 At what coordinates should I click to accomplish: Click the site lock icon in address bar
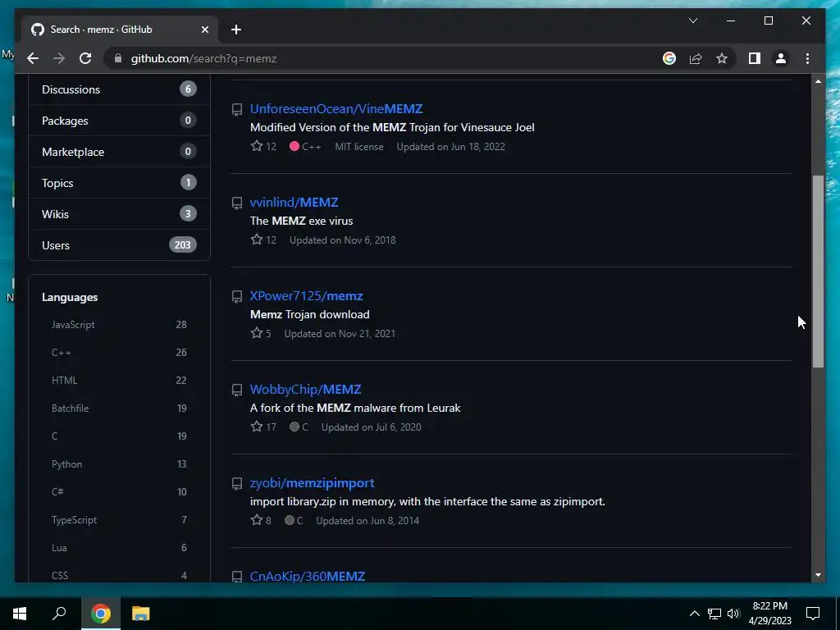(118, 58)
